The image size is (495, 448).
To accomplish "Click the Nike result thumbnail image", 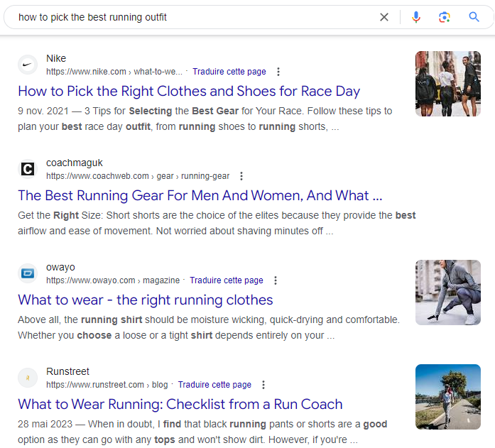I will [x=447, y=84].
